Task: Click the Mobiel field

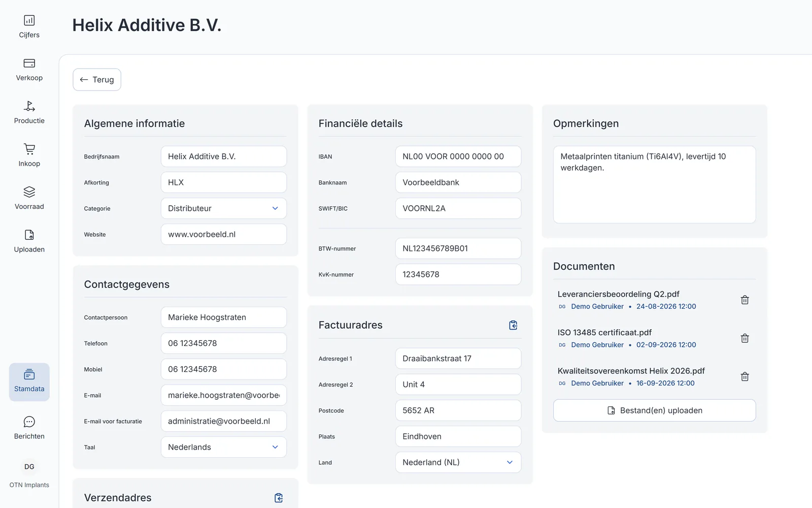Action: (x=224, y=369)
